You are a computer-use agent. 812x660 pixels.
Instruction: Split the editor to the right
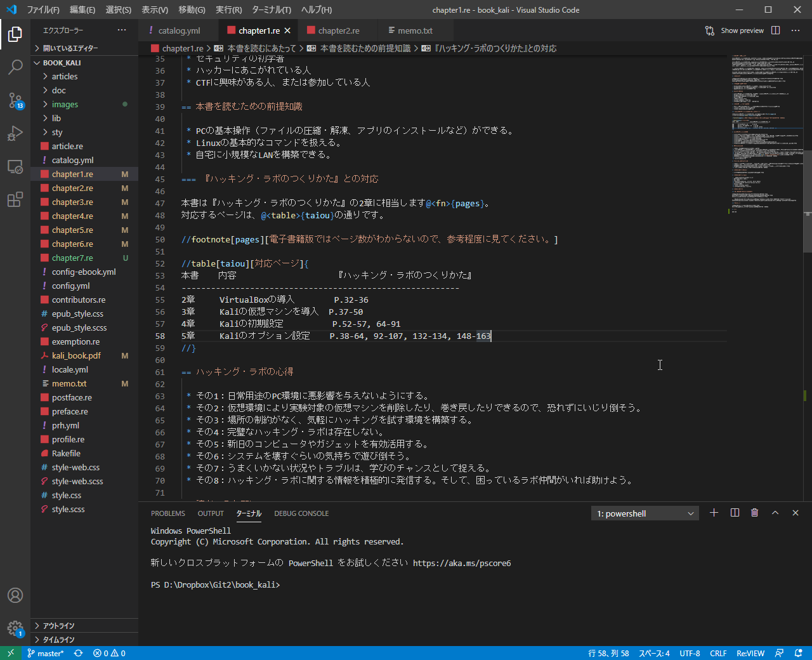tap(775, 30)
